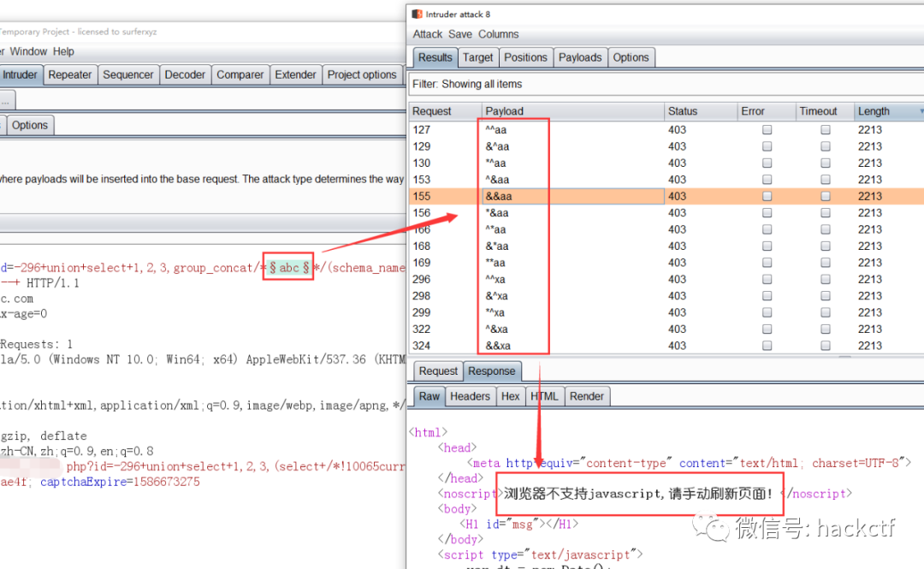Image resolution: width=924 pixels, height=569 pixels.
Task: Click the 'Filter: Showing all items' bar
Action: (x=666, y=85)
